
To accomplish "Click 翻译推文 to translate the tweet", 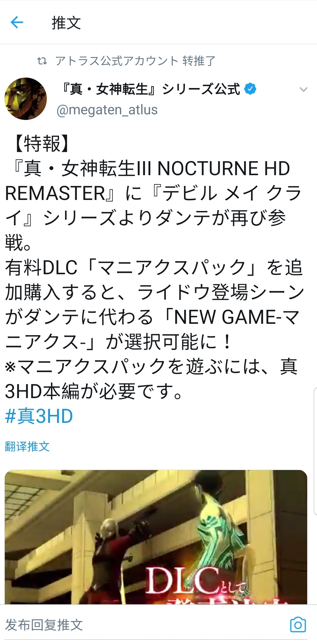I will point(27,446).
